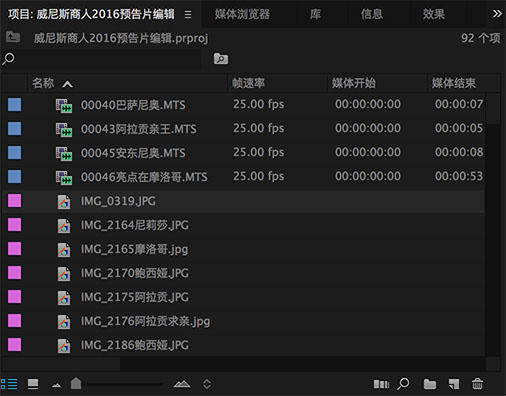506x396 pixels.
Task: Click the New Item icon
Action: pyautogui.click(x=454, y=384)
